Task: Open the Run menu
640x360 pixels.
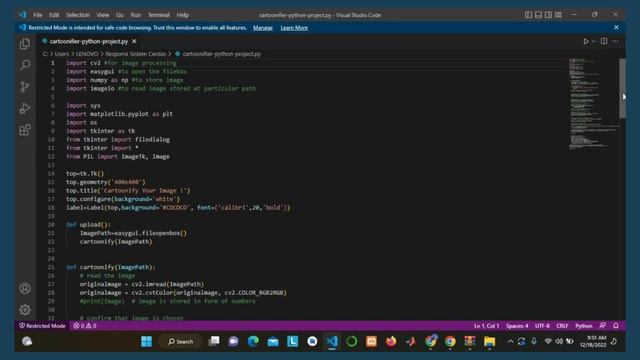Action: point(136,15)
